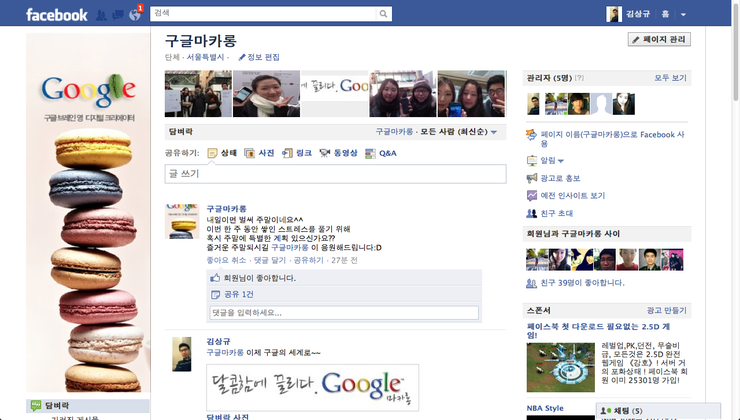This screenshot has width=740, height=420.
Task: Click the Facebook logo in header
Action: [56, 14]
